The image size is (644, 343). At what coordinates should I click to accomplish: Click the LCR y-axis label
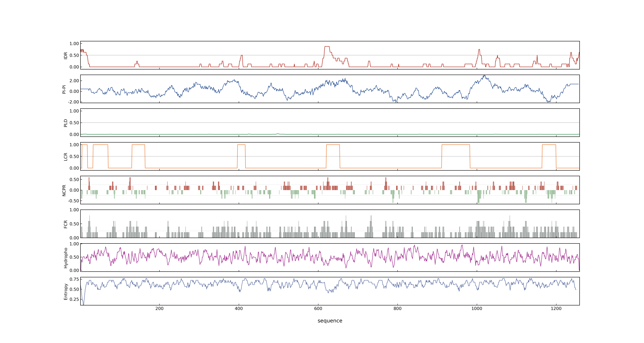(66, 157)
